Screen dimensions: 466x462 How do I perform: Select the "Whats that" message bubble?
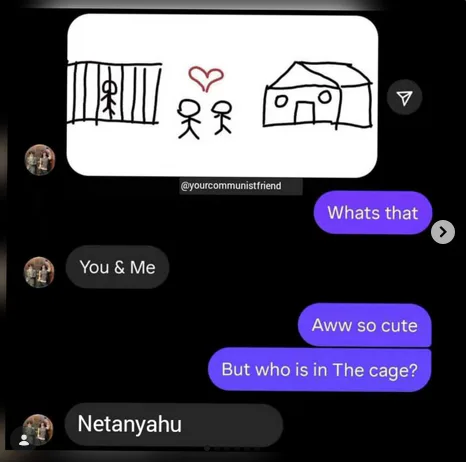coord(373,213)
